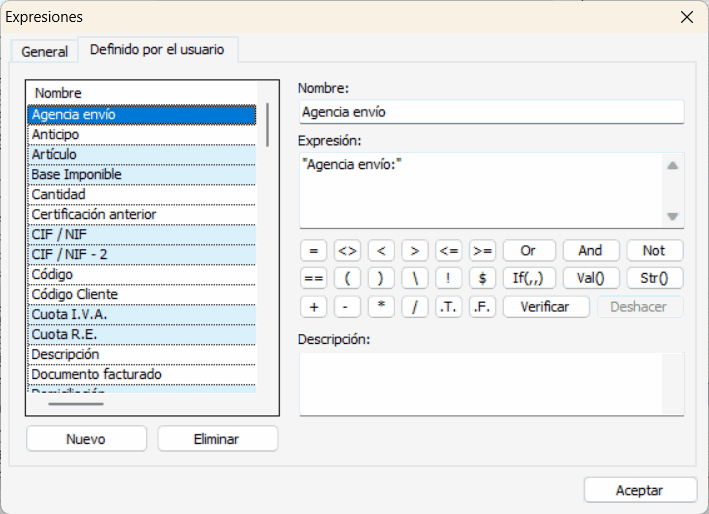Viewport: 709px width, 514px height.
Task: Click the Or operator button
Action: 529,250
